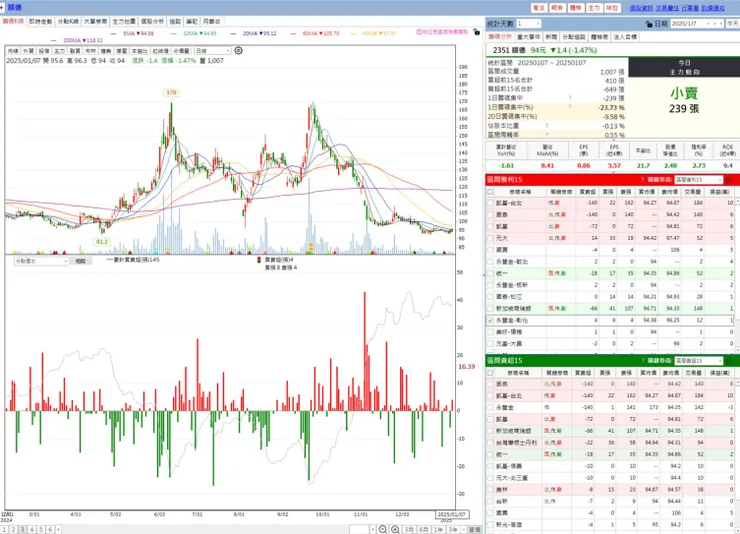The height and width of the screenshot is (534, 740).
Task: Click the question mark in the red 區間獲利15 header
Action: pos(642,180)
